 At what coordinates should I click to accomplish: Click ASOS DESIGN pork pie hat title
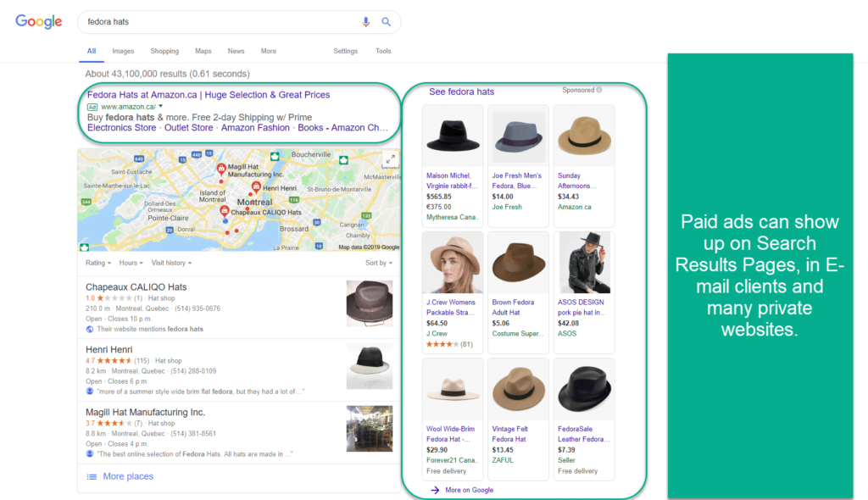(x=581, y=308)
